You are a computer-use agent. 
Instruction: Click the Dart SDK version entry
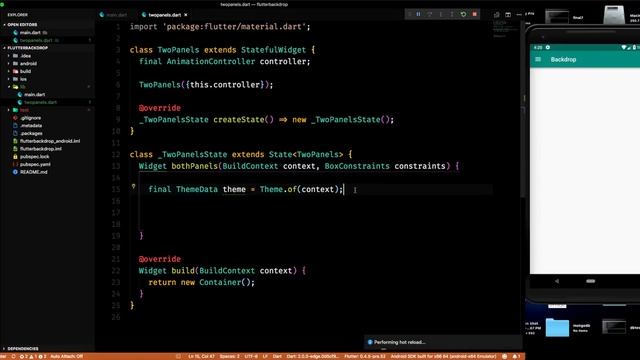click(312, 356)
